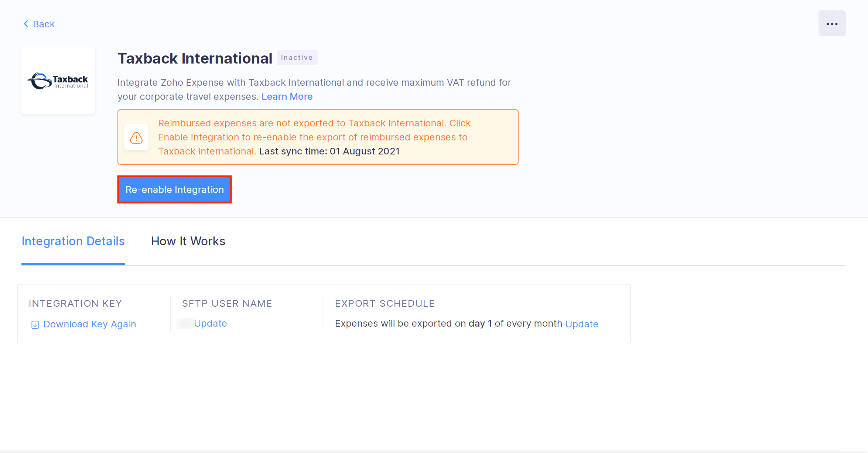Click the Taxback International logo thumbnail
The height and width of the screenshot is (453, 868).
(58, 81)
